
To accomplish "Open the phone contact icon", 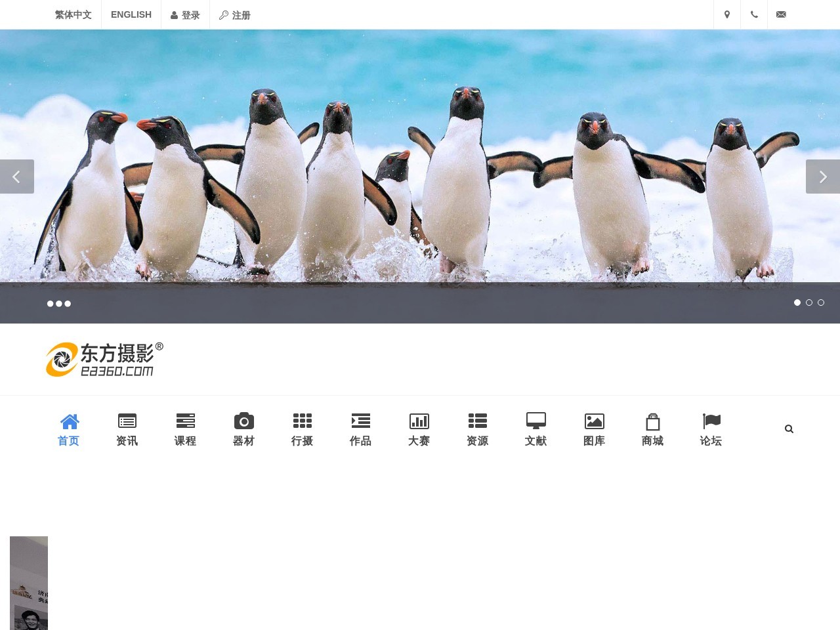I will [754, 14].
